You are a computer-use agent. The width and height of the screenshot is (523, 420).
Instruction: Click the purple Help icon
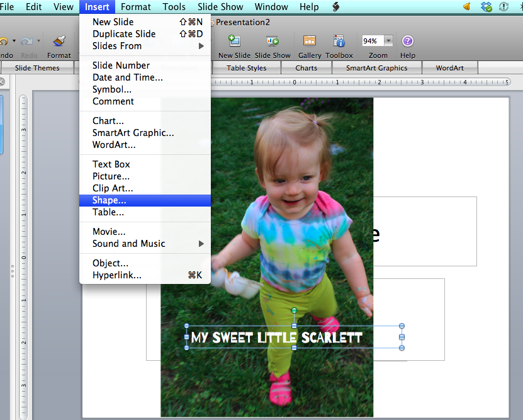(x=408, y=42)
